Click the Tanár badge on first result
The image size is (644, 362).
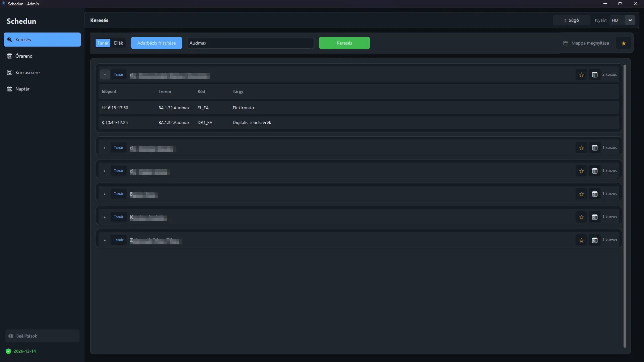[118, 74]
